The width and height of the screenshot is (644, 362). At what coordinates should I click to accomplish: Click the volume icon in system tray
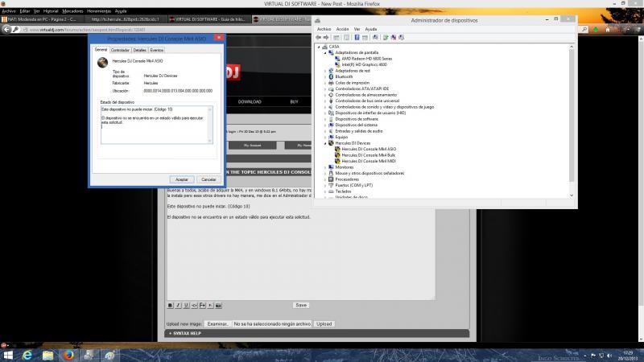pos(609,356)
